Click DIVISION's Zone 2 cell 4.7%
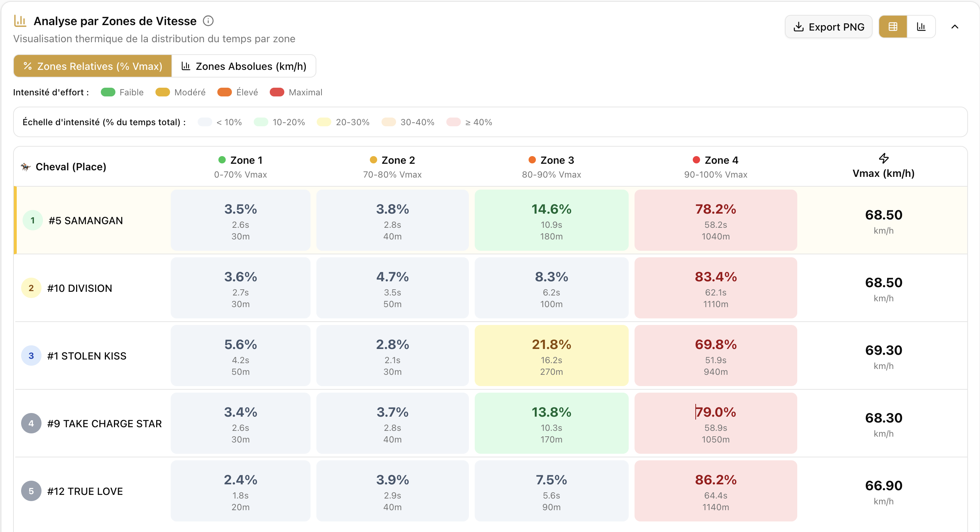The width and height of the screenshot is (980, 532). pos(392,288)
